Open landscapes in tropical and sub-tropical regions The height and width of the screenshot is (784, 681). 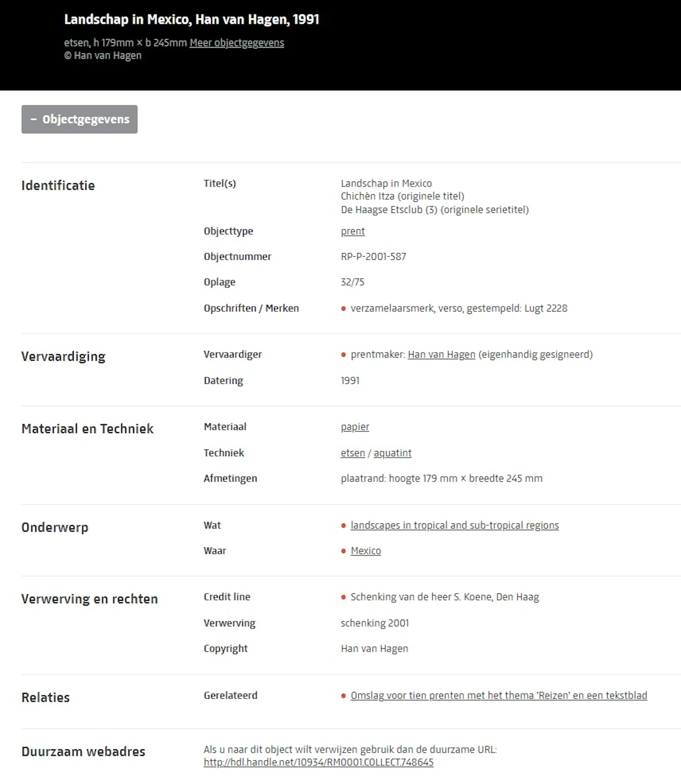(454, 525)
